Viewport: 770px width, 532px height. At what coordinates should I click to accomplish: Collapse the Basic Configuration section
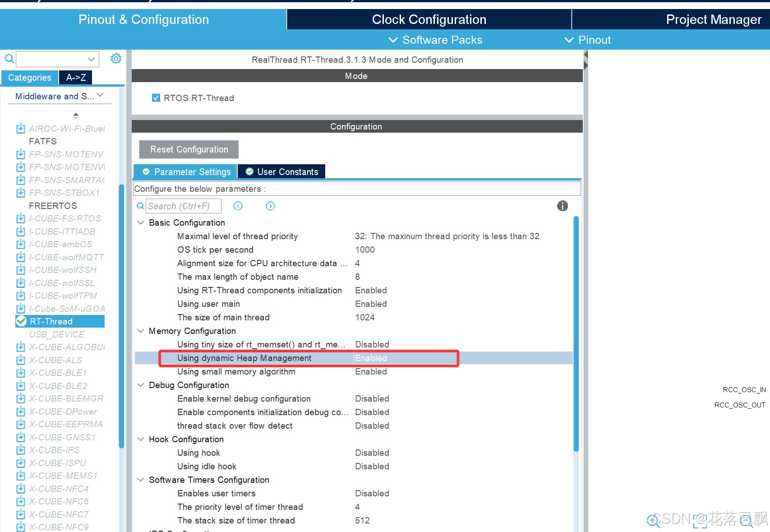point(141,222)
